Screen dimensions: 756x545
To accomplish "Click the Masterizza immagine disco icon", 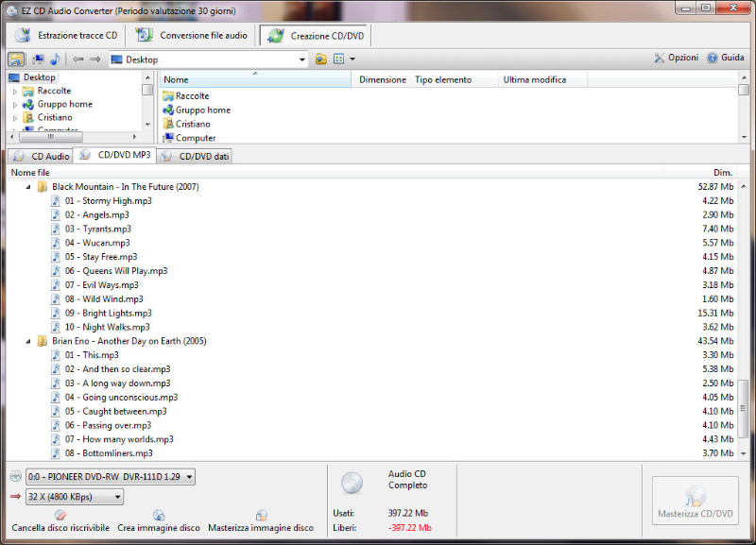I will [x=261, y=515].
